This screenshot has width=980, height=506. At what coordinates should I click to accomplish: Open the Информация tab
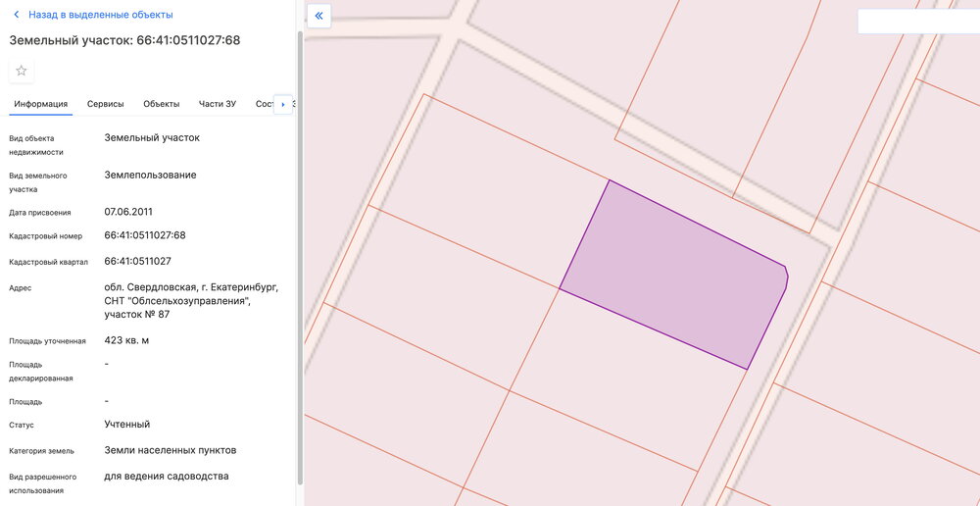[41, 104]
